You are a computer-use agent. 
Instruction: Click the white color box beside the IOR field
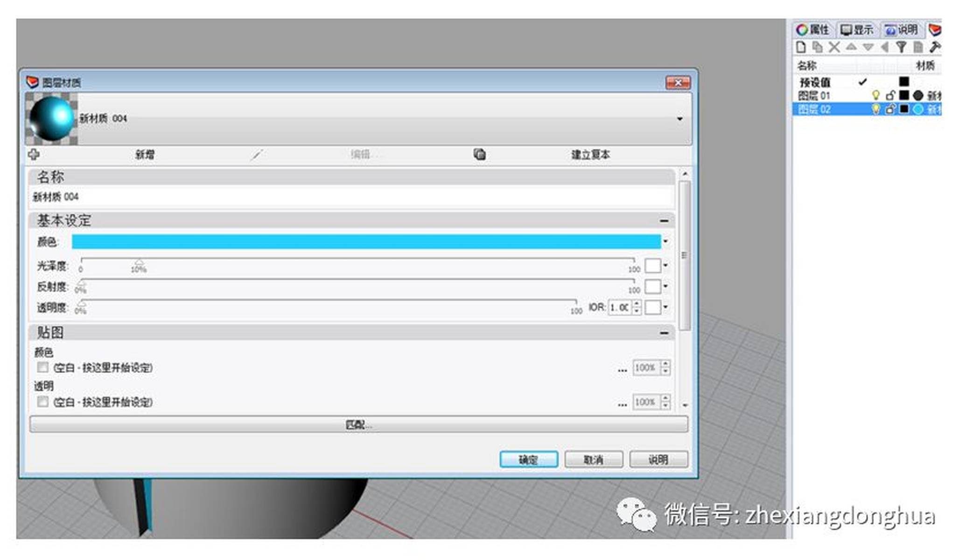tap(653, 307)
